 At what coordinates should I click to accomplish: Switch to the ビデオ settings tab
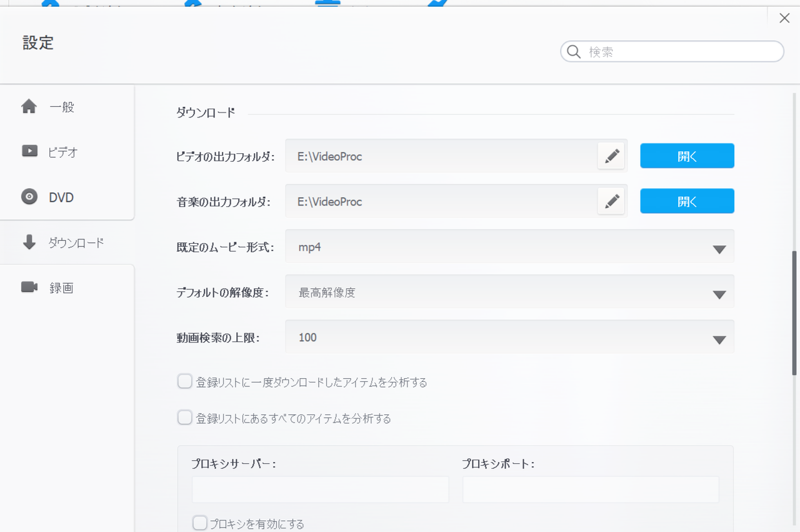(67, 152)
